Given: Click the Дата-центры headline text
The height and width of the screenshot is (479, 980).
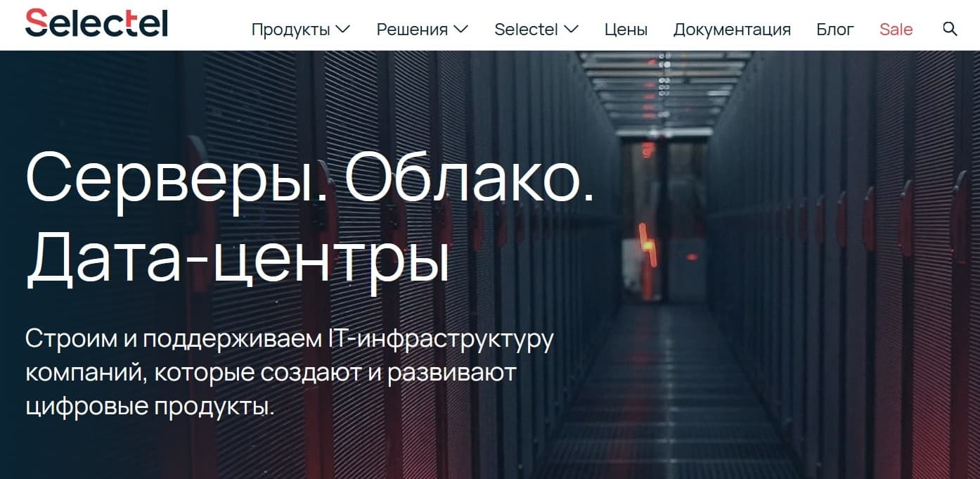Looking at the screenshot, I should click(x=237, y=260).
